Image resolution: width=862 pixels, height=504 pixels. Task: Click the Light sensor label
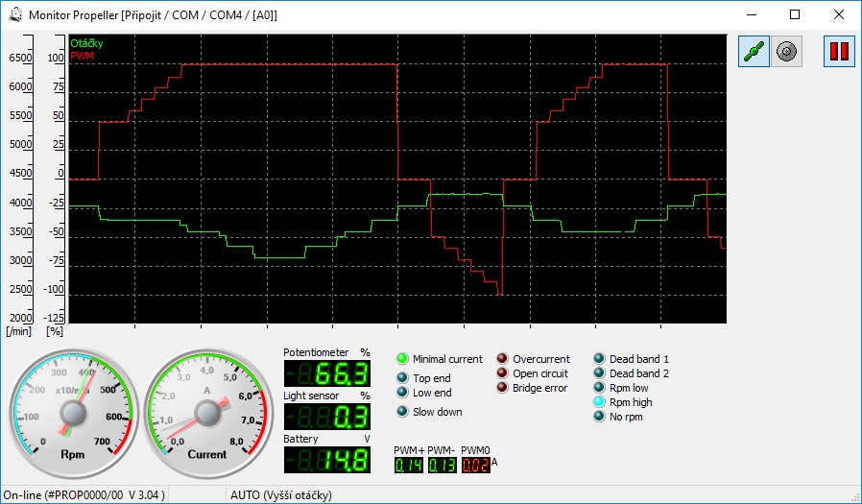click(311, 396)
